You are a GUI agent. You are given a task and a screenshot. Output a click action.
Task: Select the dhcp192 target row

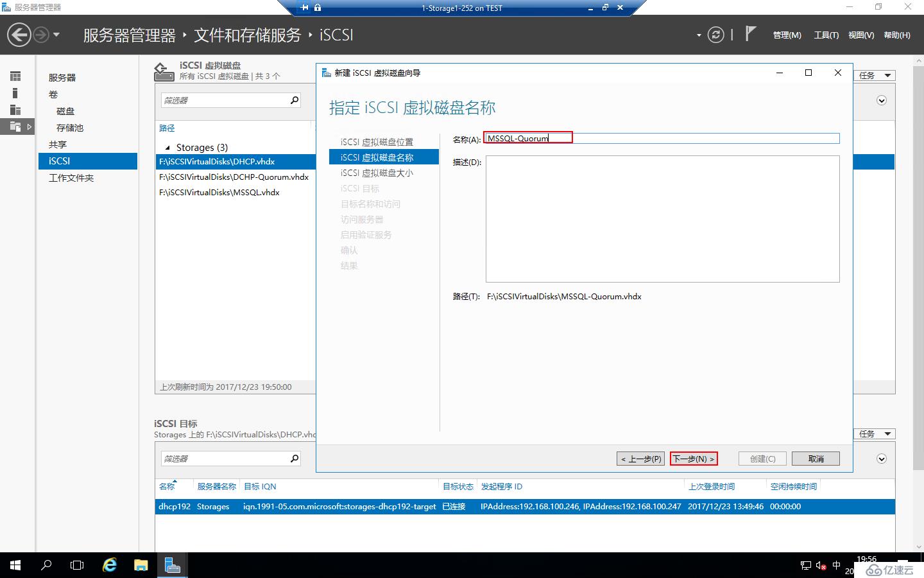pos(525,507)
